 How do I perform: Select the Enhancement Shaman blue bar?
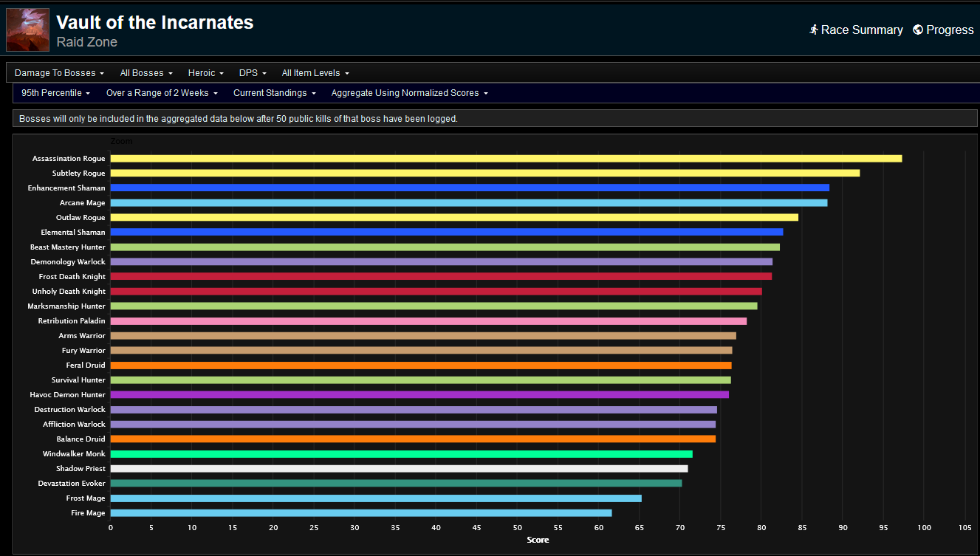470,188
